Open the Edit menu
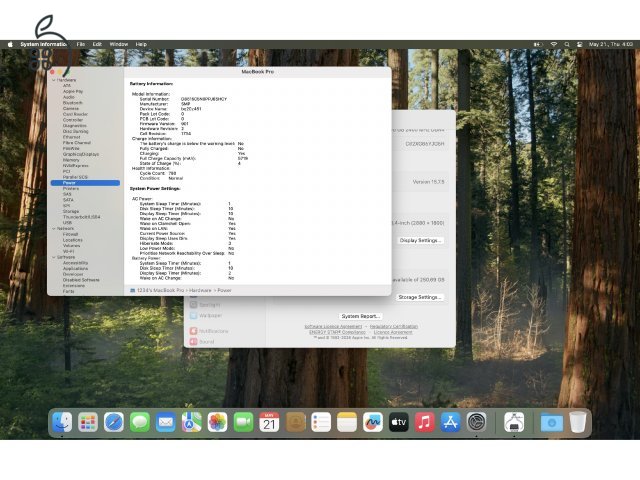The image size is (640, 480). point(97,44)
